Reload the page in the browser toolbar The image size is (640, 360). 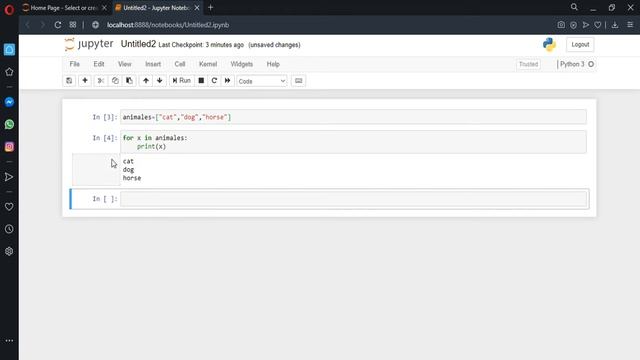click(58, 25)
